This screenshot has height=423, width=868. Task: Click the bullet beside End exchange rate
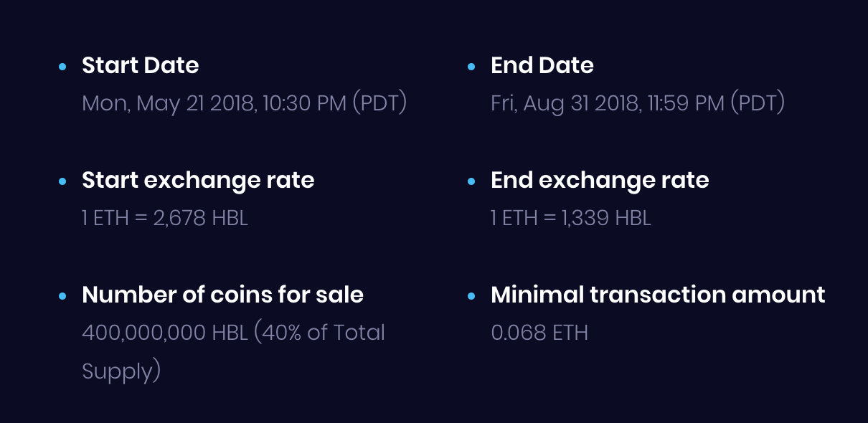tap(471, 181)
